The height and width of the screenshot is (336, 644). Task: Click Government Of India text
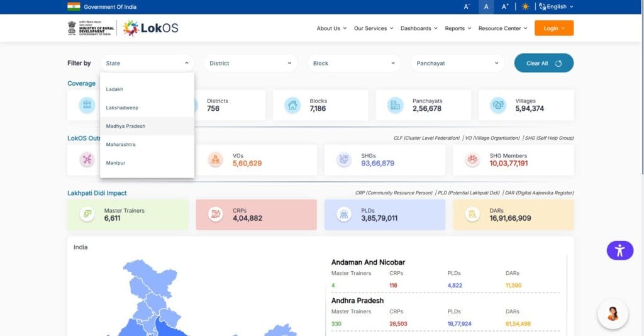110,6
